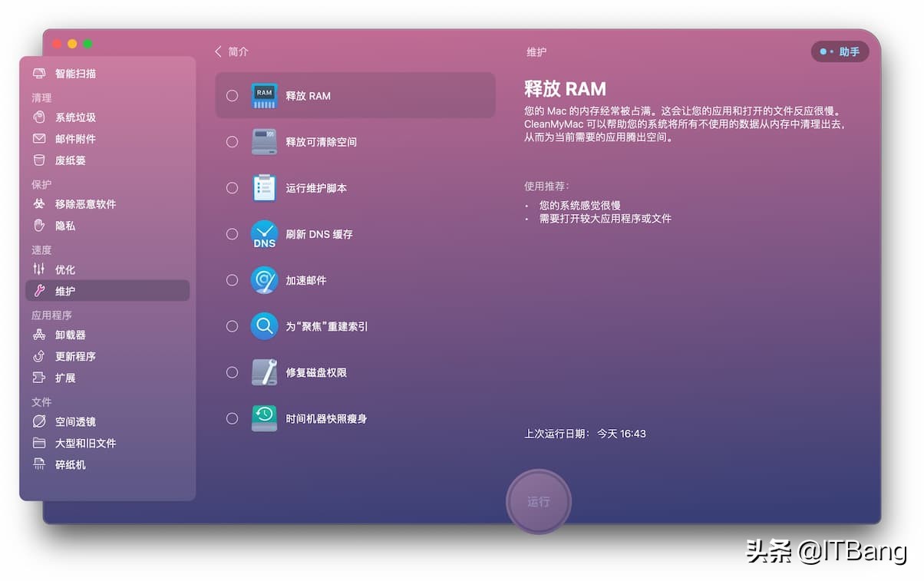Click the Time Machine snapshot icon
The image size is (924, 581).
(264, 418)
